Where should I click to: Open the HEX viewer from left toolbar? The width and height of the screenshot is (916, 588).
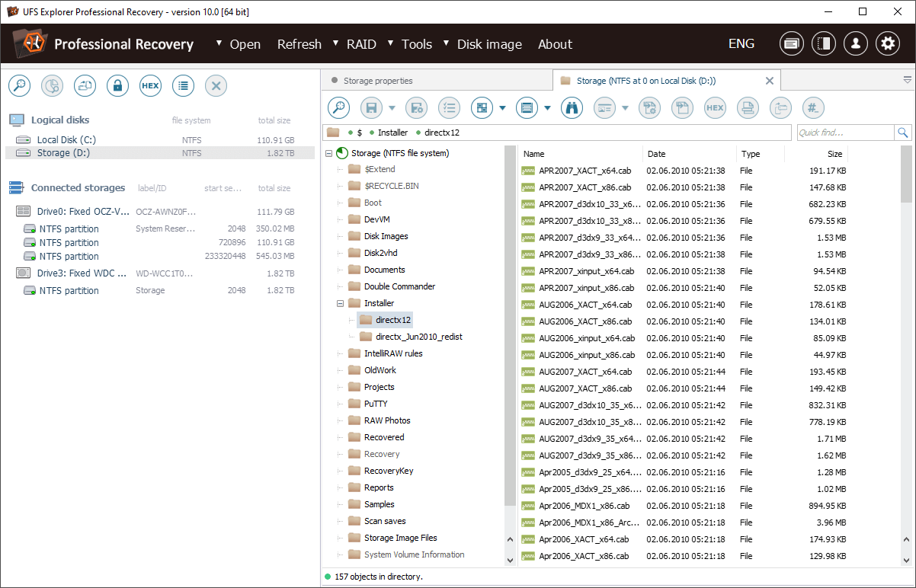pyautogui.click(x=150, y=86)
